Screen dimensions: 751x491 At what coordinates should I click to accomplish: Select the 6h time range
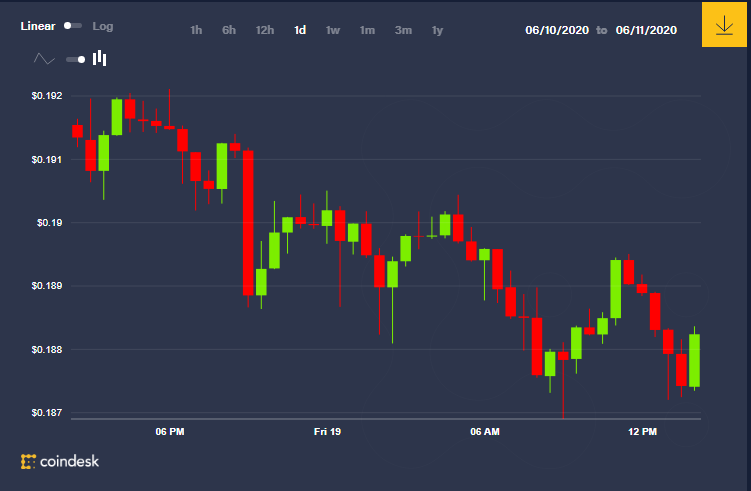coord(229,30)
